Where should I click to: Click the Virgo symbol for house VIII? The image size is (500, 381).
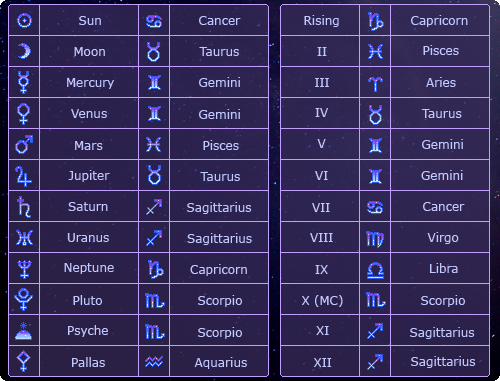(375, 239)
